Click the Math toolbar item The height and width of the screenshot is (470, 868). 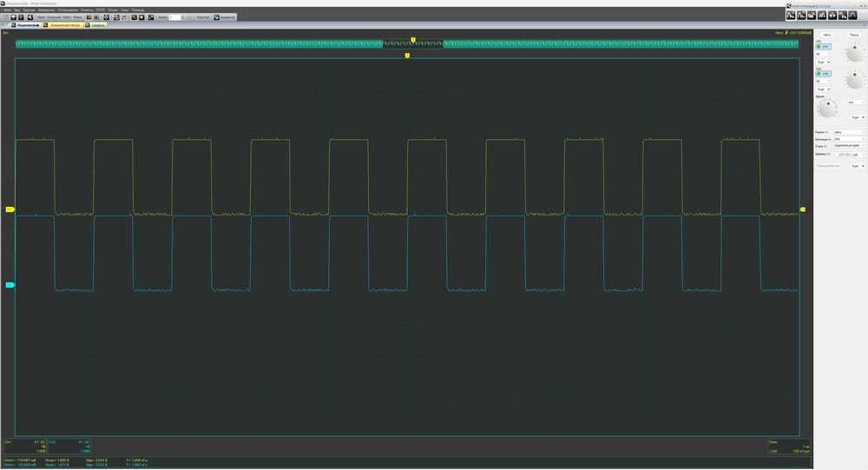(41, 17)
